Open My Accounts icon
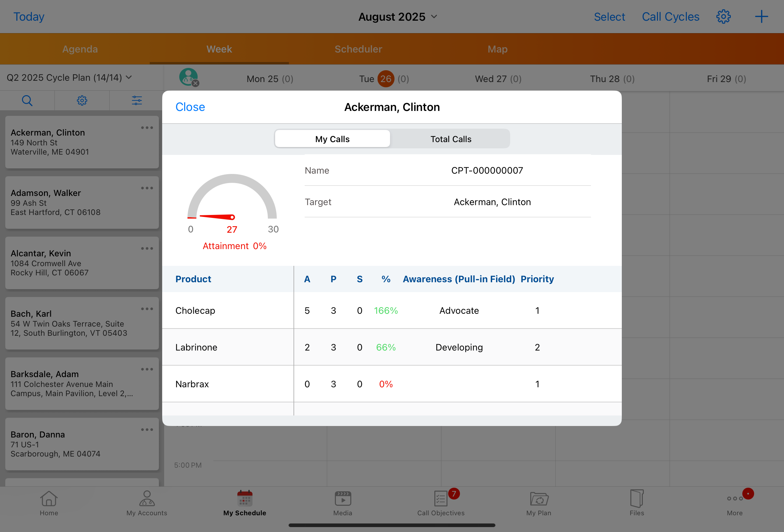Image resolution: width=784 pixels, height=532 pixels. pyautogui.click(x=147, y=499)
